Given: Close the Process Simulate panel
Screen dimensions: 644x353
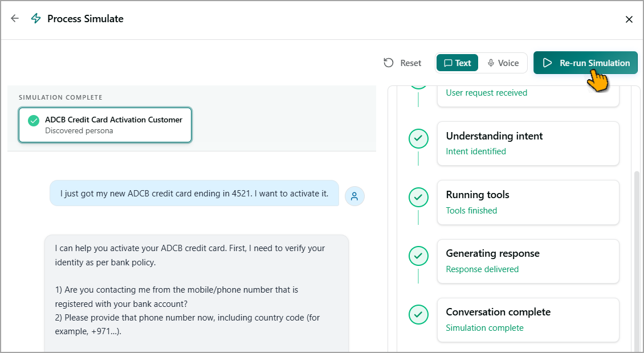Looking at the screenshot, I should (x=629, y=19).
